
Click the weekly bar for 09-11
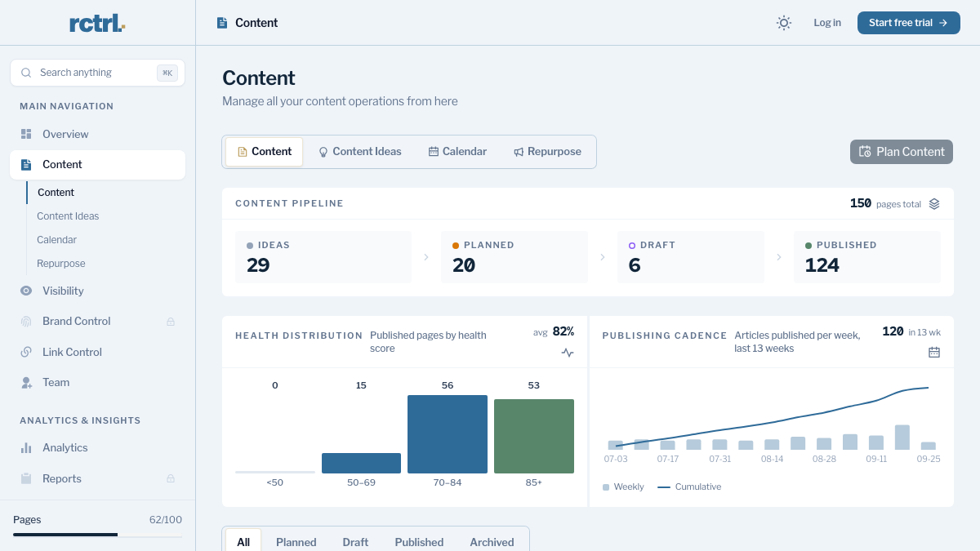[876, 442]
